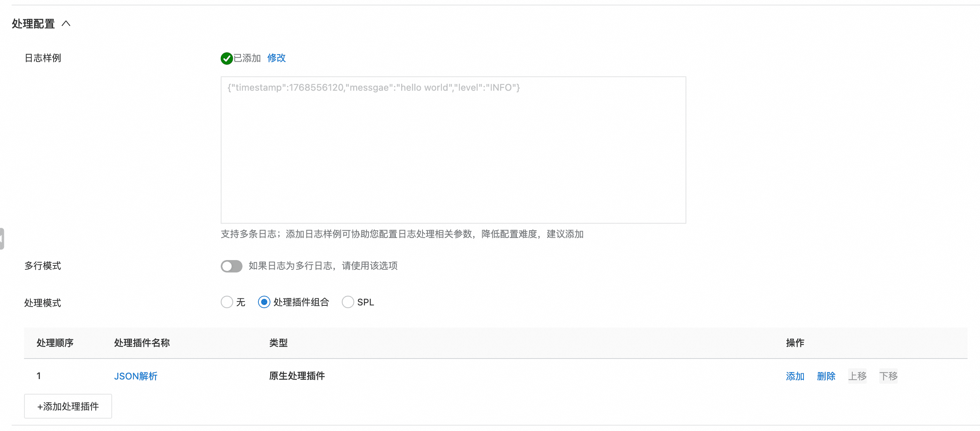
Task: Open the JSON解析 plugin link
Action: tap(136, 376)
